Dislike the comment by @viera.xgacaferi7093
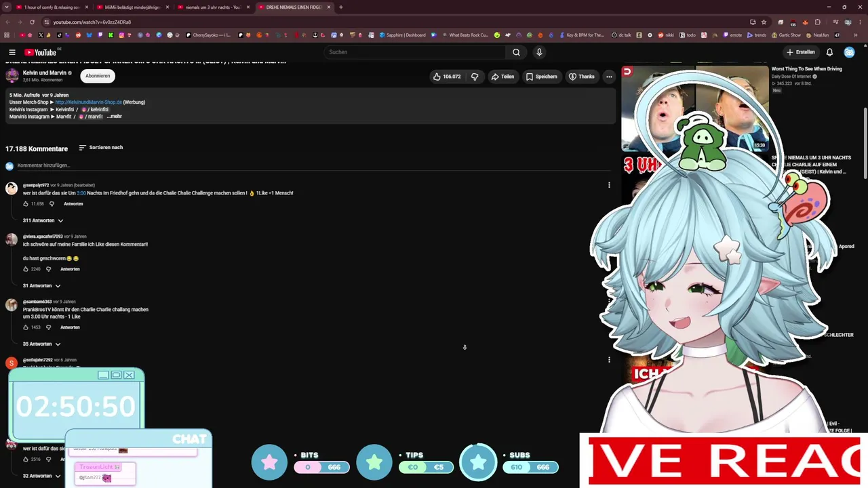Screen dimensions: 868x488 (x=48, y=269)
